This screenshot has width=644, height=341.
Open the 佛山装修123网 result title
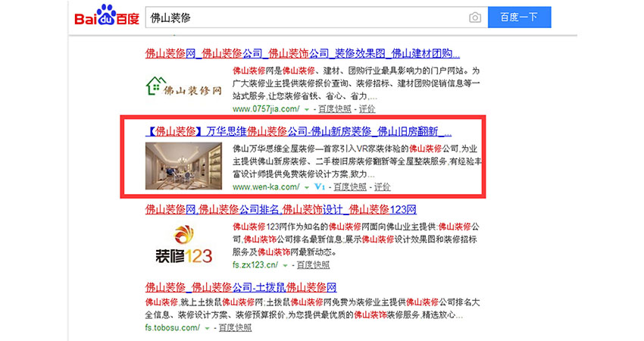pos(281,210)
